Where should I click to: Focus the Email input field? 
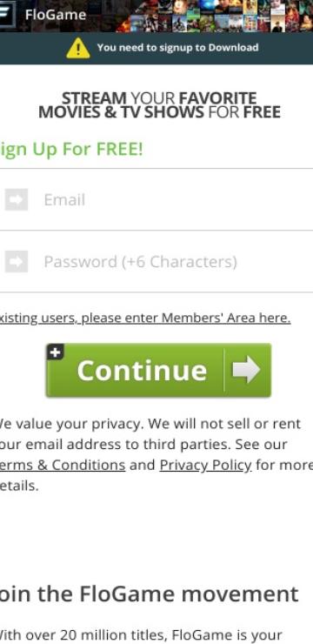point(156,199)
